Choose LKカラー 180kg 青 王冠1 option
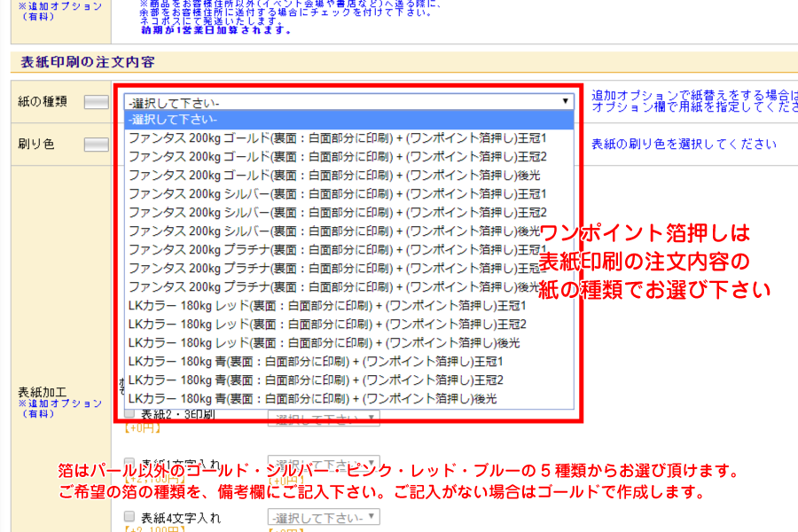Screen dimensions: 798x532 (349, 362)
